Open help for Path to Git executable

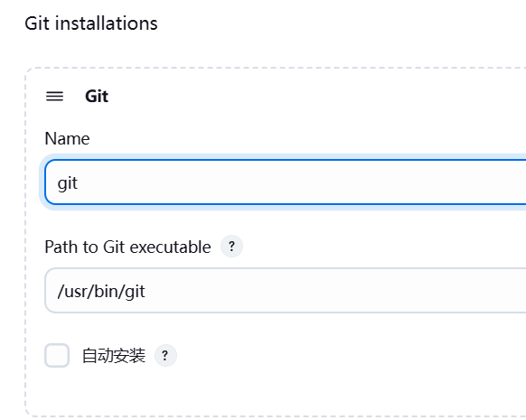231,247
